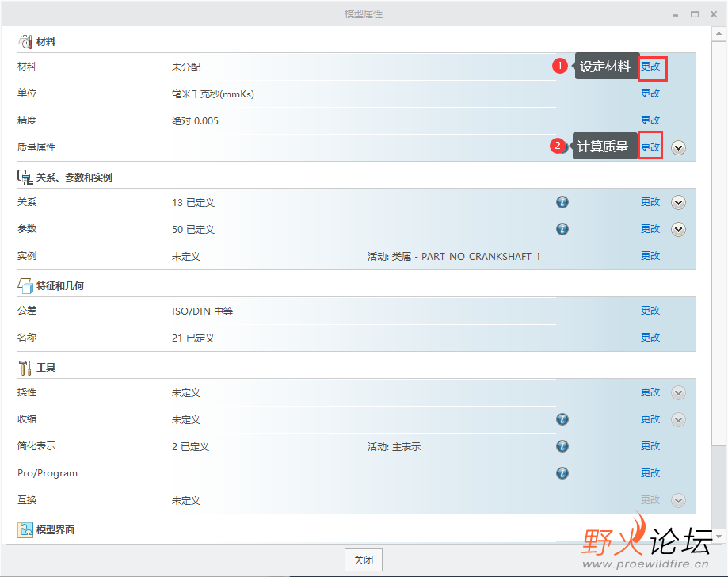Click 更改 link for 参数 row
Viewport: 728px width, 577px height.
click(650, 229)
